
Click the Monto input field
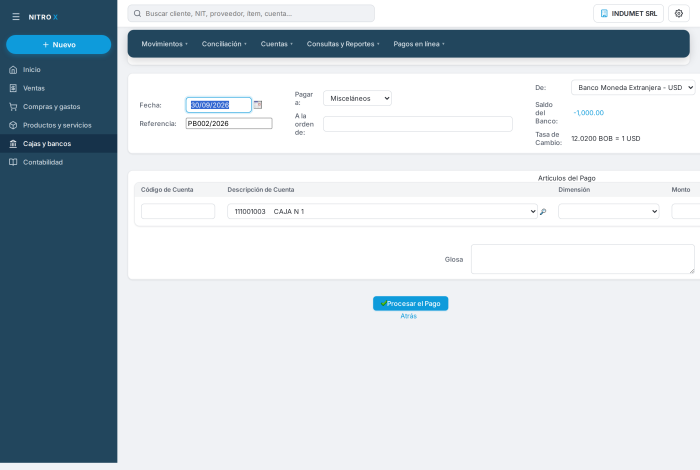tap(686, 212)
